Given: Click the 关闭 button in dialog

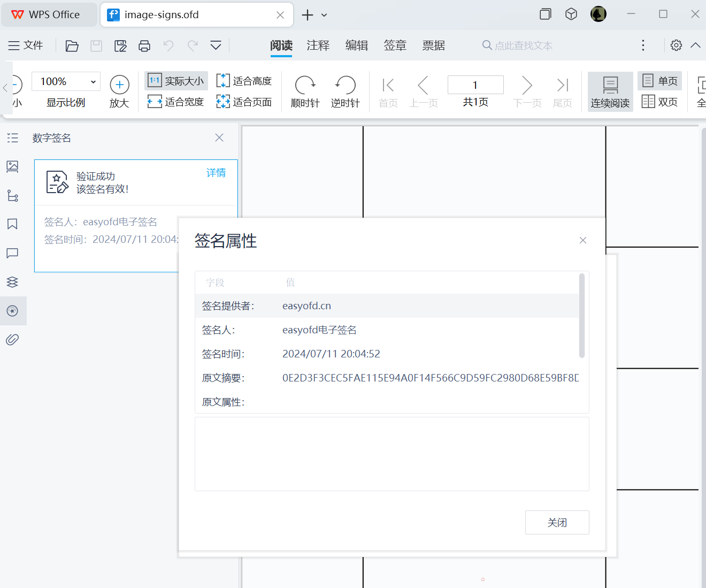Looking at the screenshot, I should (557, 522).
